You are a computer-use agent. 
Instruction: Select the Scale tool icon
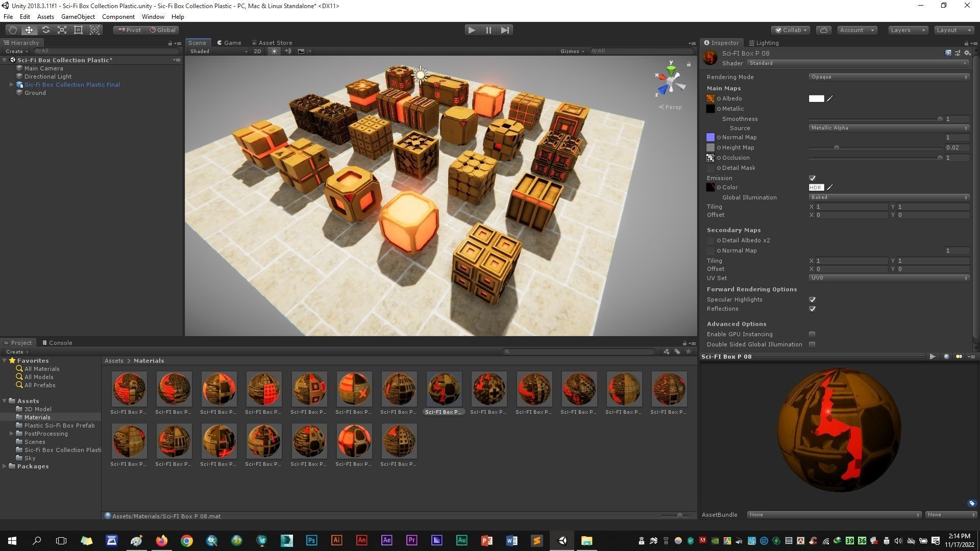[62, 30]
